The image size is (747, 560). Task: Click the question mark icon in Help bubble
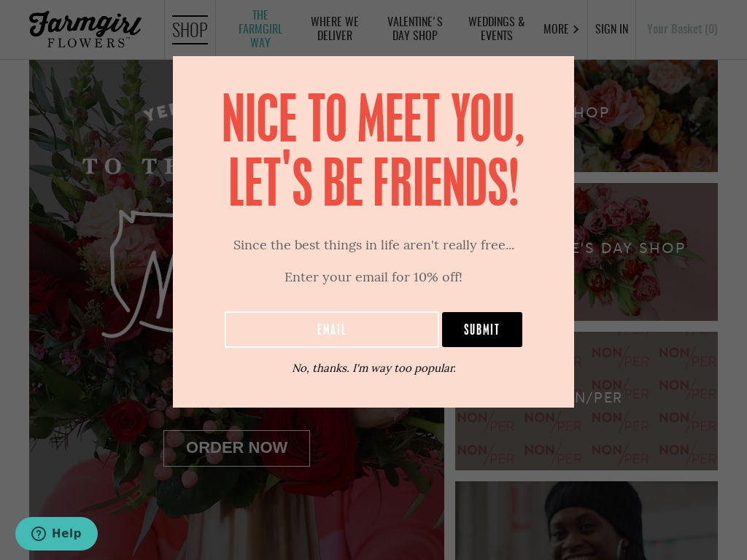[x=39, y=534]
